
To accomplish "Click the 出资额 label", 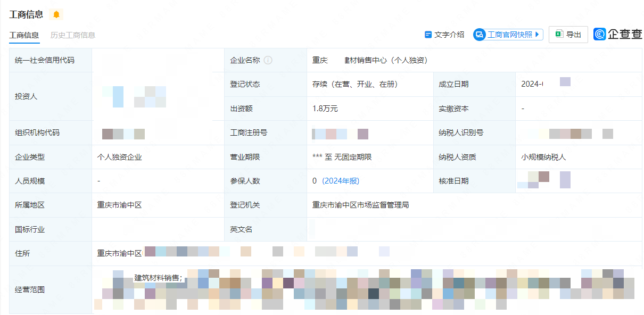I will tap(241, 109).
